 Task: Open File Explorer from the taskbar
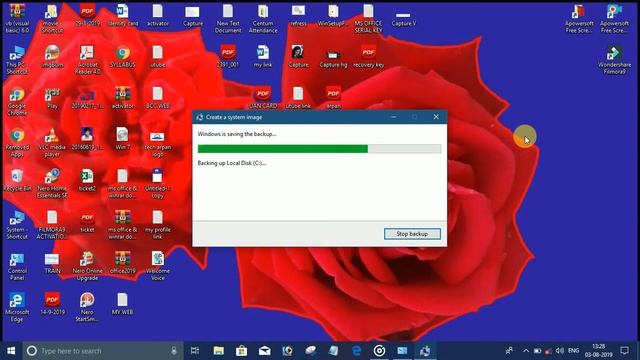(219, 351)
